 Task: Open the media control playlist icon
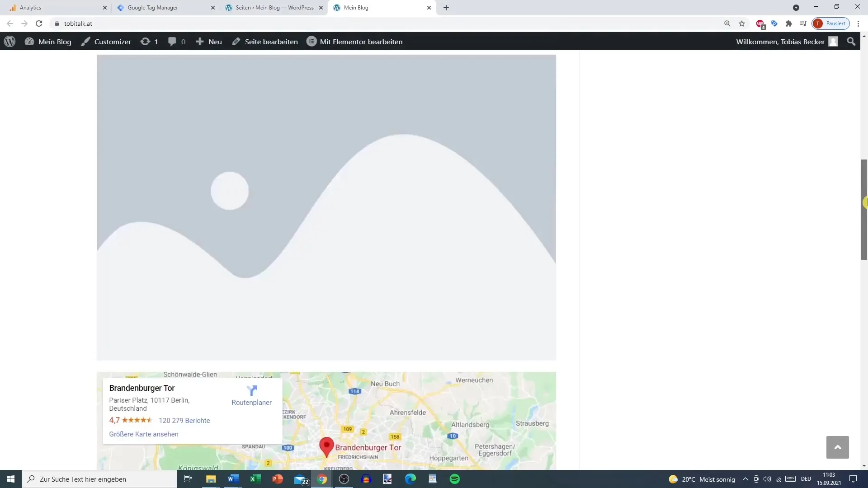click(x=803, y=23)
